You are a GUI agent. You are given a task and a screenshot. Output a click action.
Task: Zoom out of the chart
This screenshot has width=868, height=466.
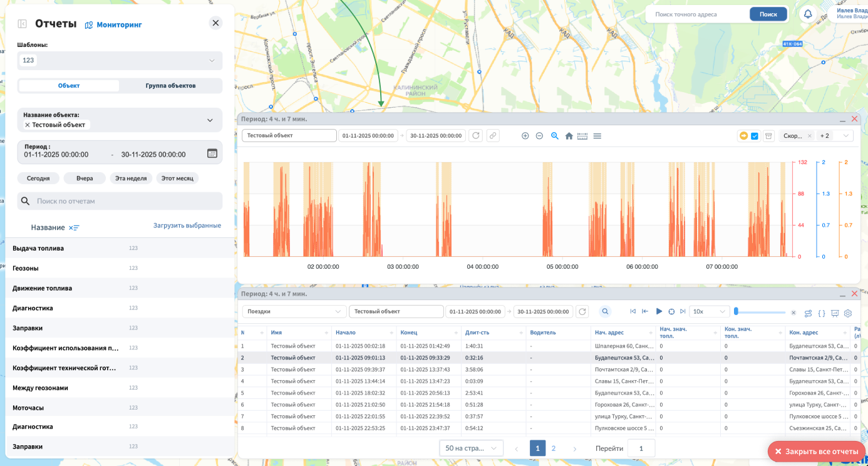(x=539, y=136)
